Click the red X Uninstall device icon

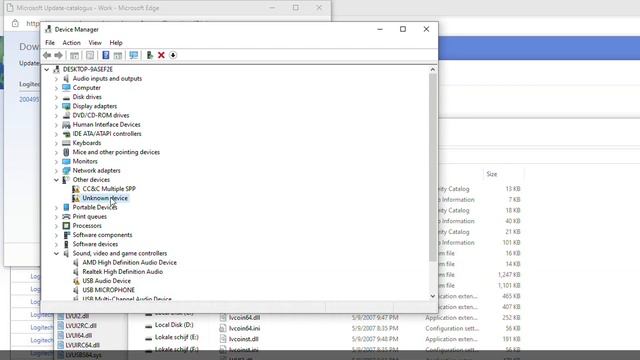point(161,55)
